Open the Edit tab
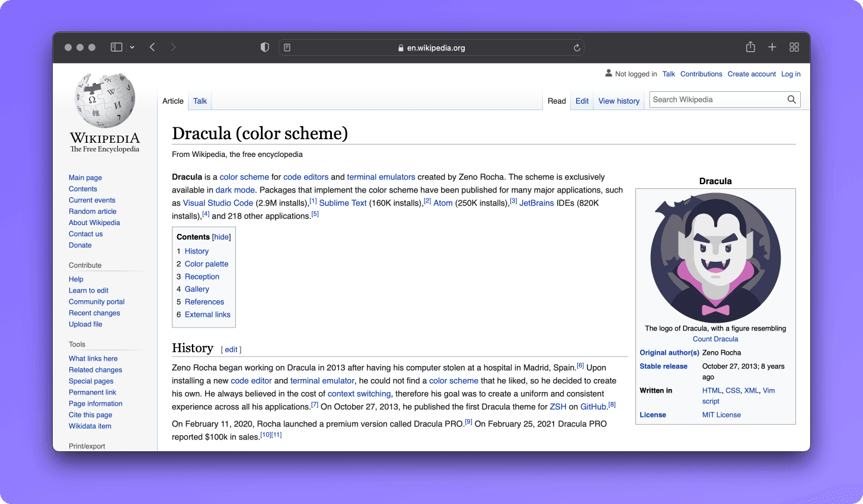863x504 pixels. (581, 101)
